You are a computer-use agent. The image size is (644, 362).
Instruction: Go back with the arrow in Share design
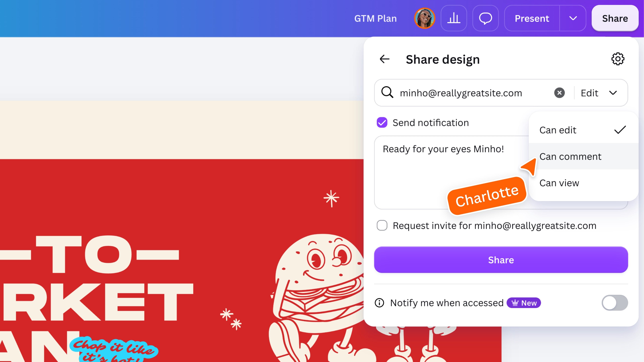pyautogui.click(x=385, y=59)
